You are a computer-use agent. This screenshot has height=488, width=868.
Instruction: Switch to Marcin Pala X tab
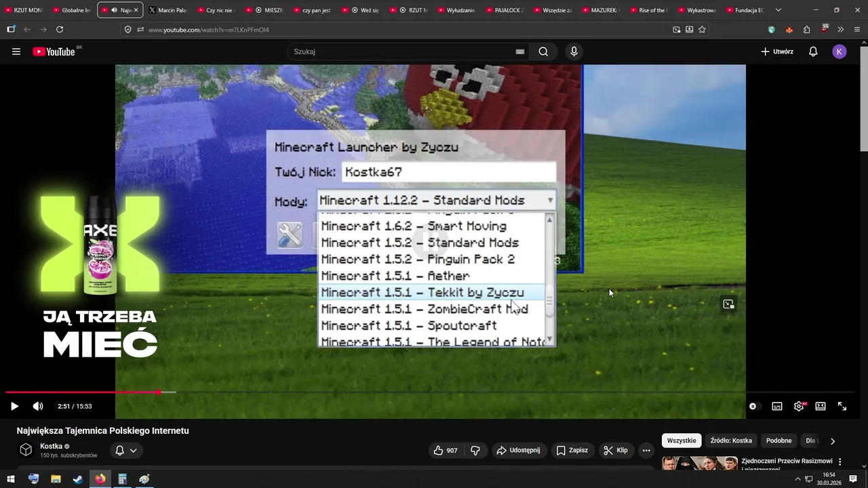(167, 10)
